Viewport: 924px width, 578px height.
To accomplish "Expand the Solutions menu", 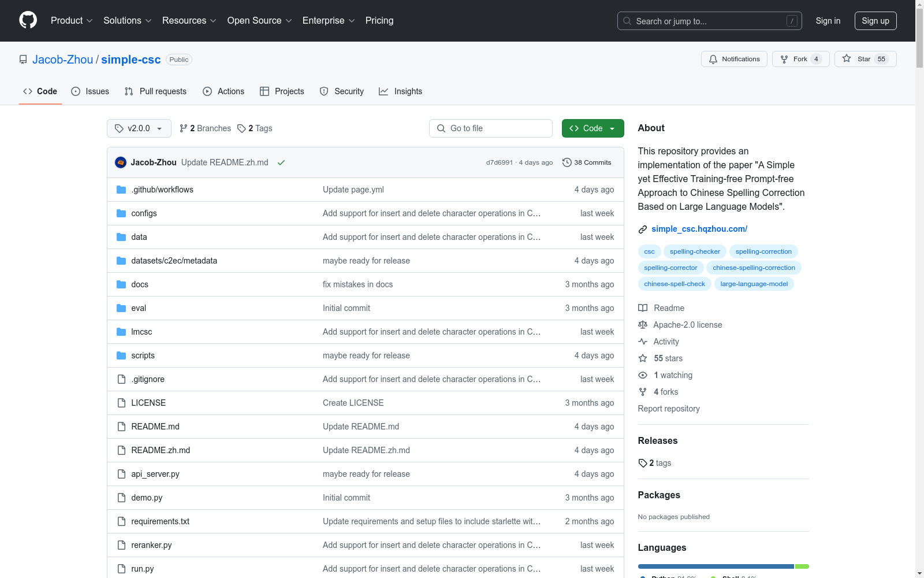I will [128, 21].
